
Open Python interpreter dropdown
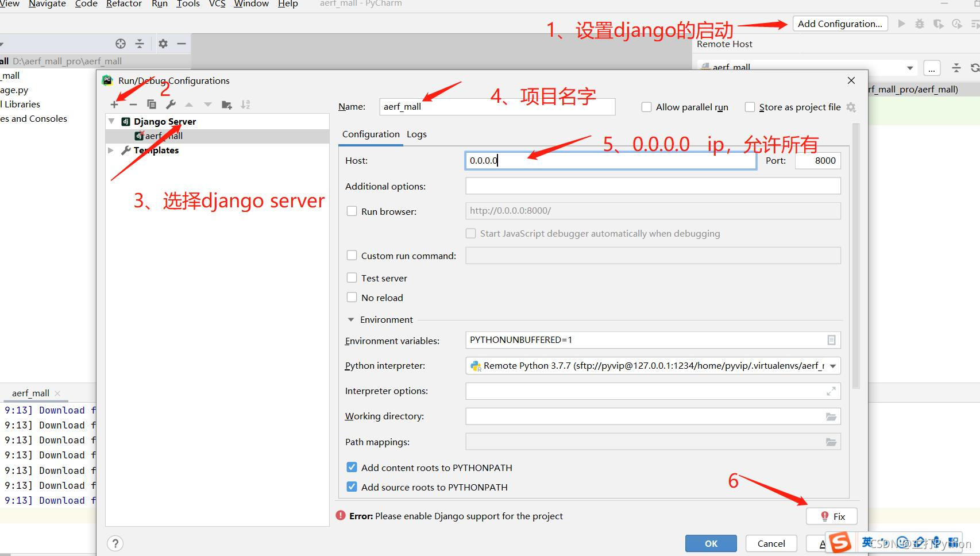tap(833, 365)
